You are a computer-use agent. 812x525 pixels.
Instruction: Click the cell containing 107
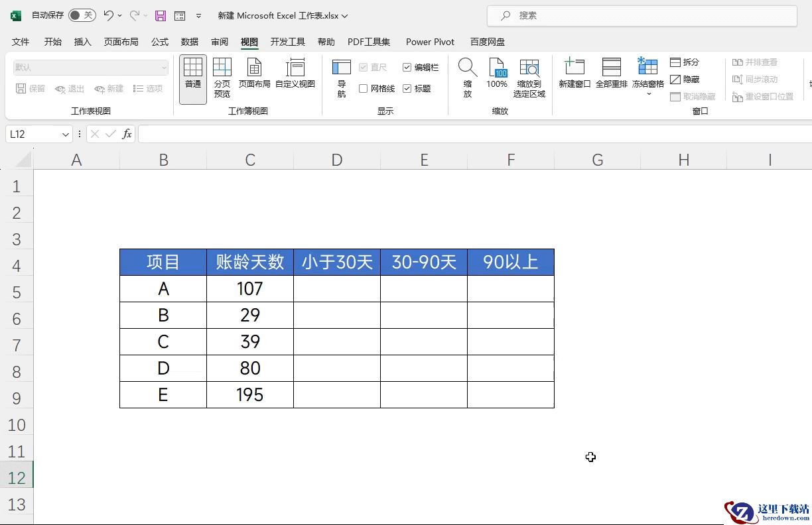point(250,289)
